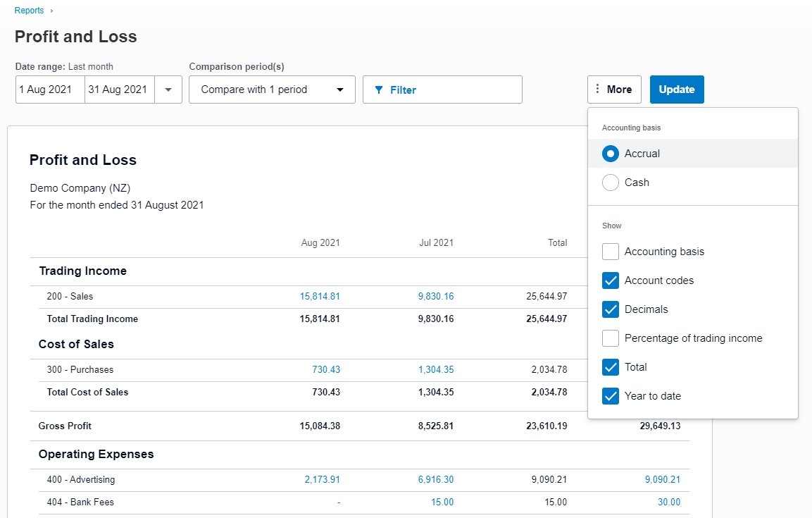Click the 1 Aug 2021 start date field
The image size is (812, 518).
49,90
